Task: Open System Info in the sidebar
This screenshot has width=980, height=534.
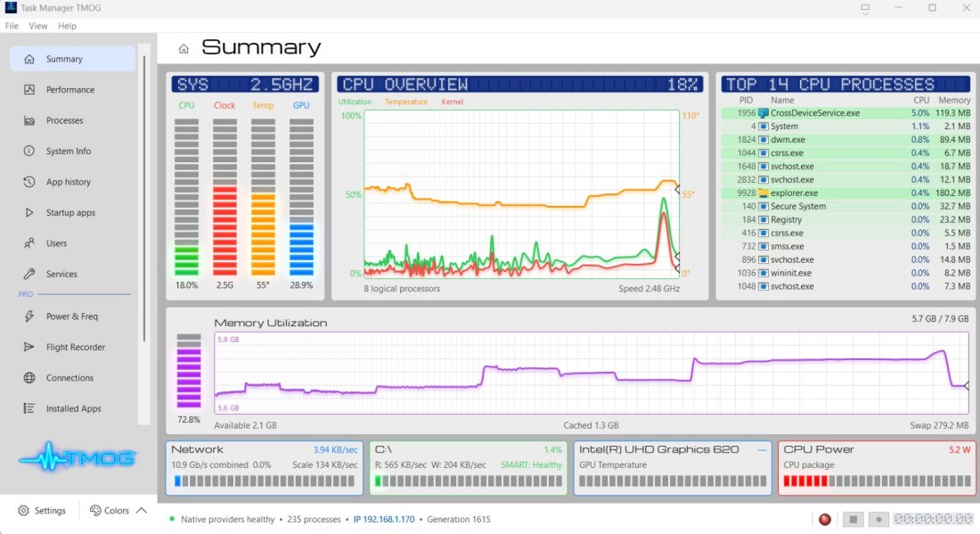Action: tap(72, 151)
